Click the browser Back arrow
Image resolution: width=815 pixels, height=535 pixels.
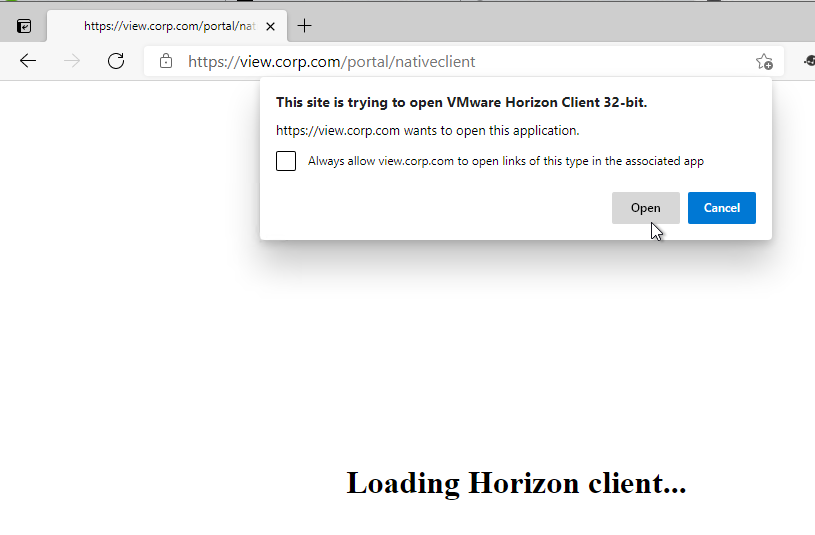(x=28, y=61)
